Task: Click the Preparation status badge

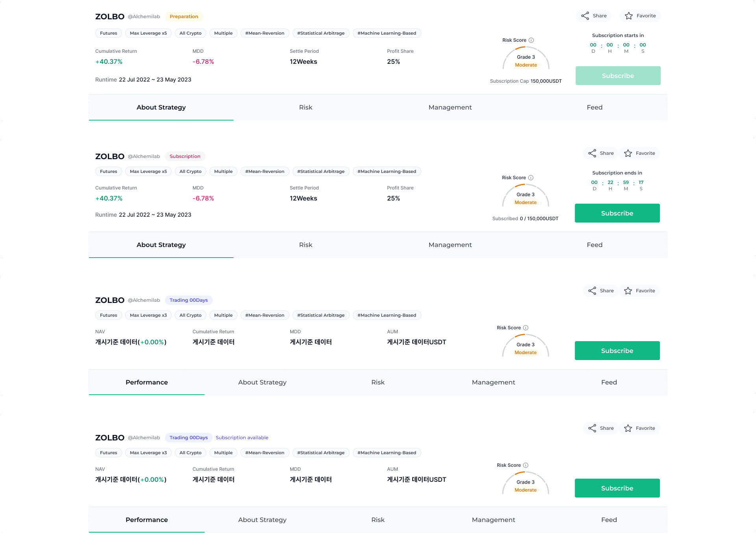Action: [184, 17]
